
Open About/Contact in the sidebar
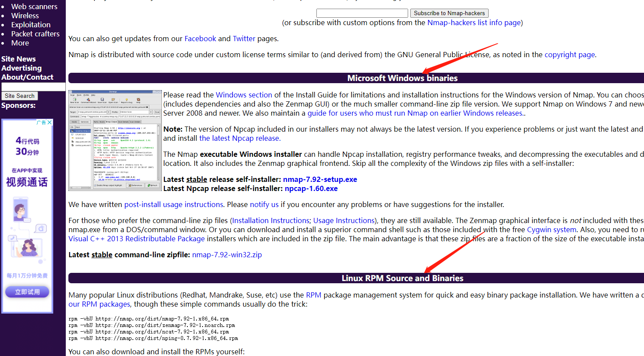pos(27,77)
